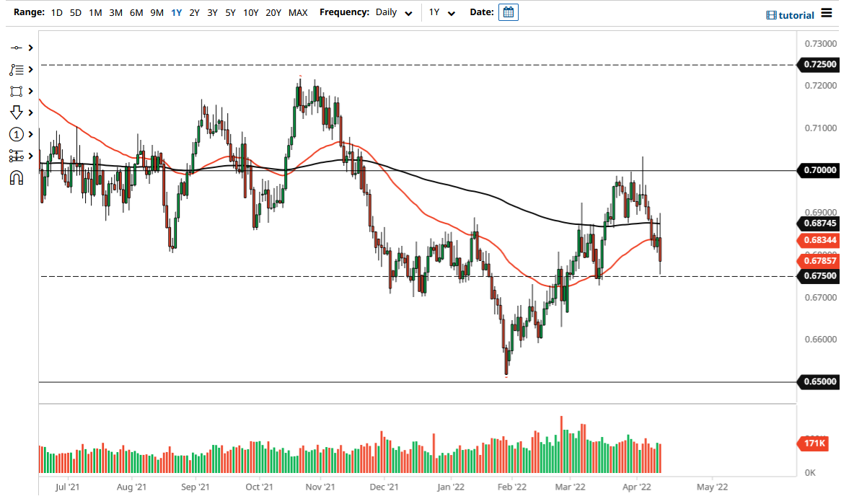The width and height of the screenshot is (849, 504).
Task: Click the tutorial grid icon
Action: tap(772, 14)
